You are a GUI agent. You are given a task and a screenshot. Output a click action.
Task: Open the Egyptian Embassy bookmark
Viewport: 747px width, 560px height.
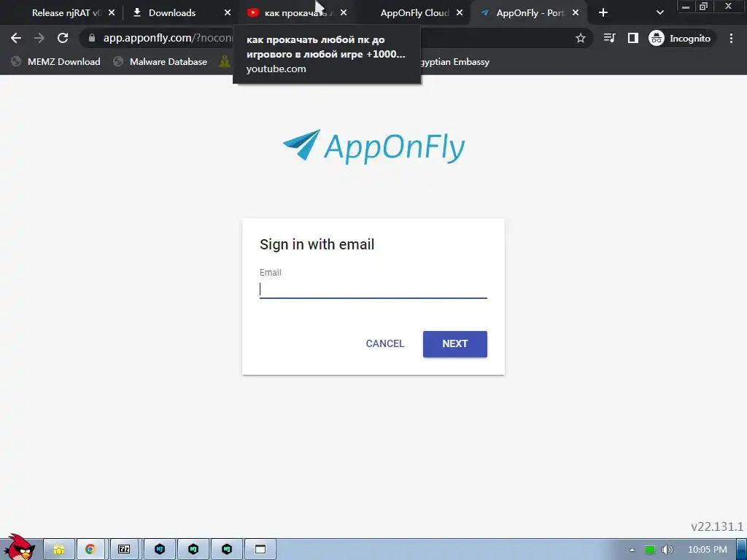(454, 61)
